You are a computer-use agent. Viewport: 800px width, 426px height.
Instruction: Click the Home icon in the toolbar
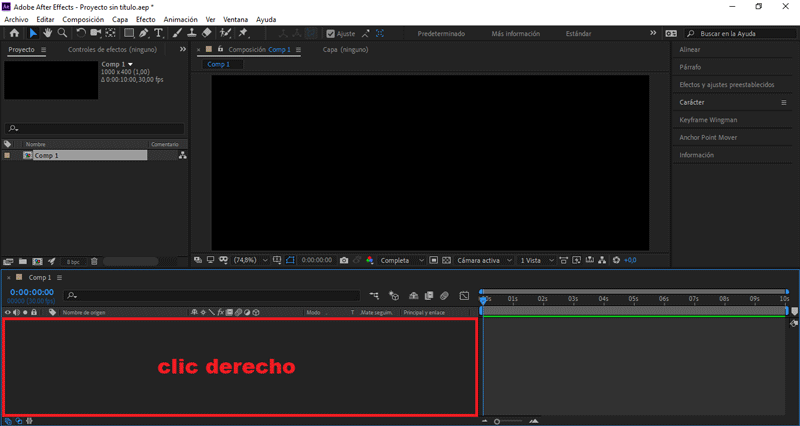14,33
